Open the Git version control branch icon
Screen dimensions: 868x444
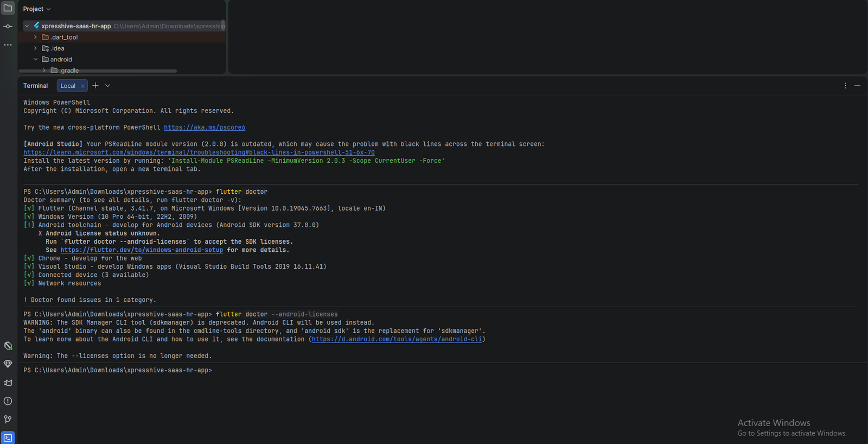tap(8, 420)
